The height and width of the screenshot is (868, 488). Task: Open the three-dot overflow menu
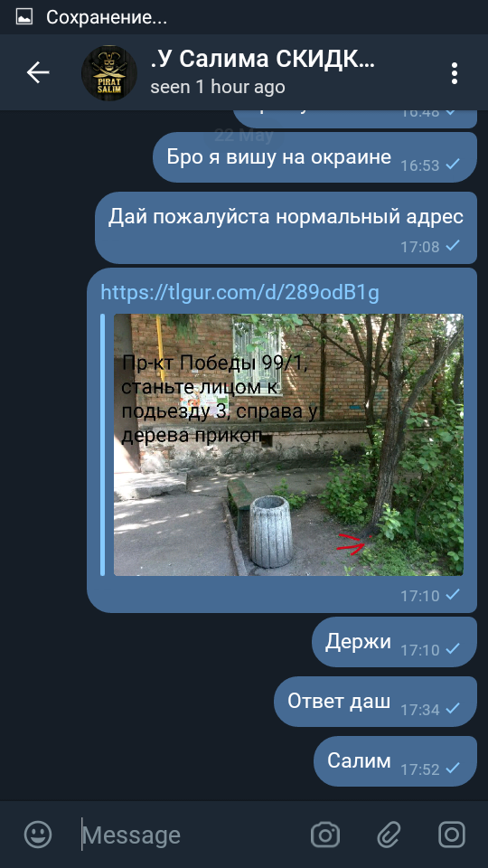click(454, 73)
